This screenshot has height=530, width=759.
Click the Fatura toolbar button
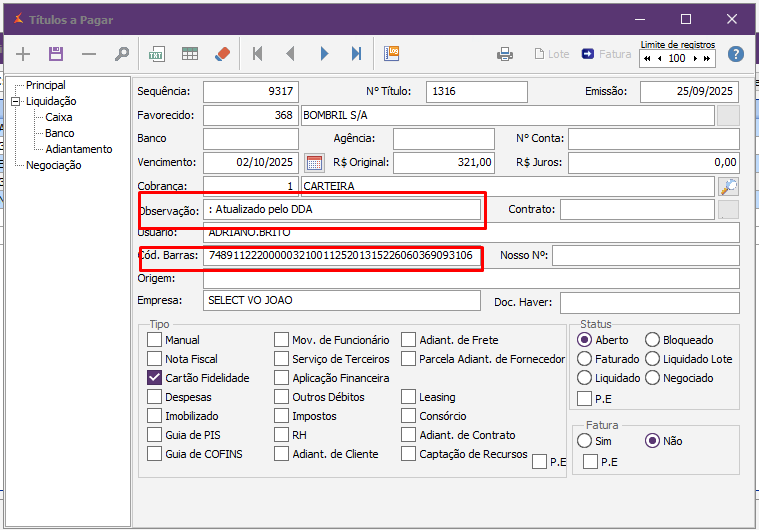pos(606,54)
